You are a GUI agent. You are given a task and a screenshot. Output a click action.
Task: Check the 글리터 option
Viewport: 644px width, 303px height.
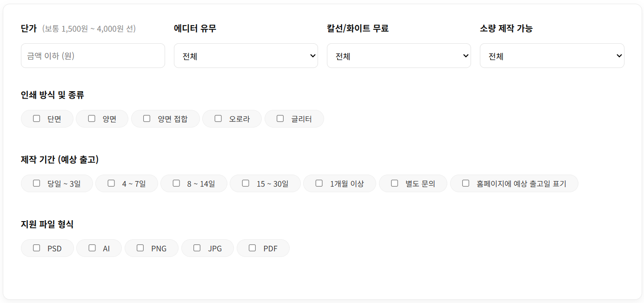(x=280, y=119)
